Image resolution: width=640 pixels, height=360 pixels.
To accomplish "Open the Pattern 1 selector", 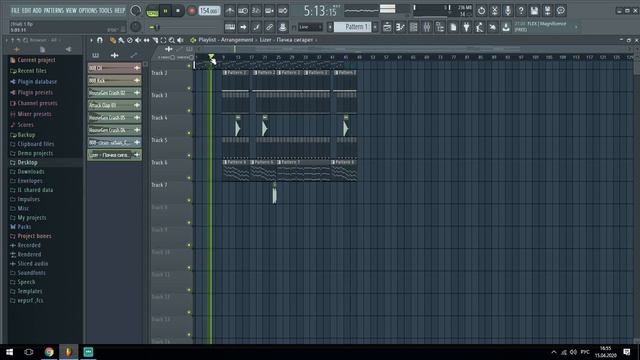I will coord(353,27).
